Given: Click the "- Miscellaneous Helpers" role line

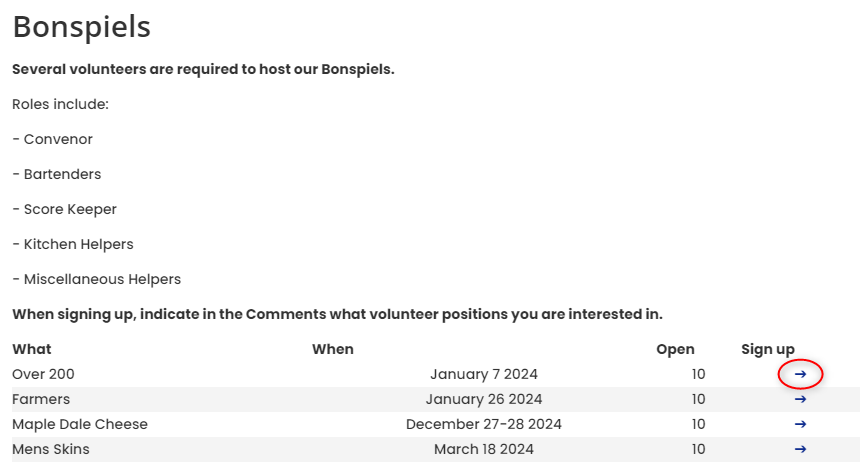Looking at the screenshot, I should click(x=96, y=279).
